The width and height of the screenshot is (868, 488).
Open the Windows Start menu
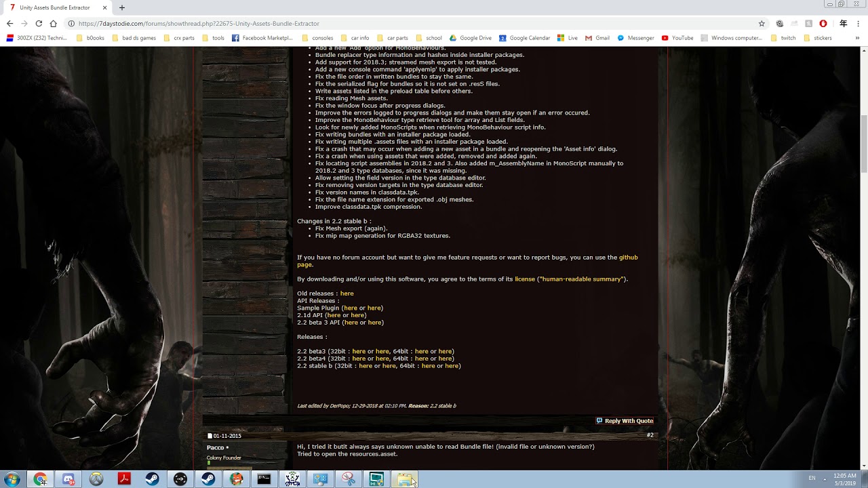(12, 479)
